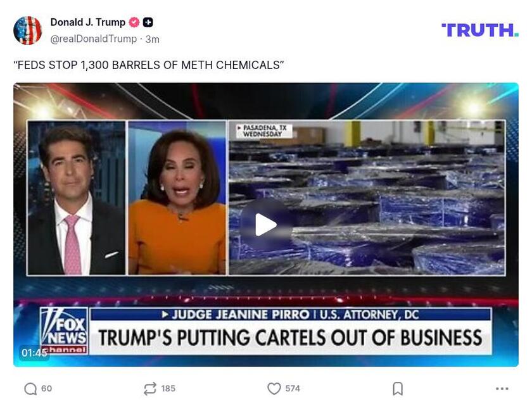Select the post text about meth chemicals
532x411 pixels.
point(149,65)
